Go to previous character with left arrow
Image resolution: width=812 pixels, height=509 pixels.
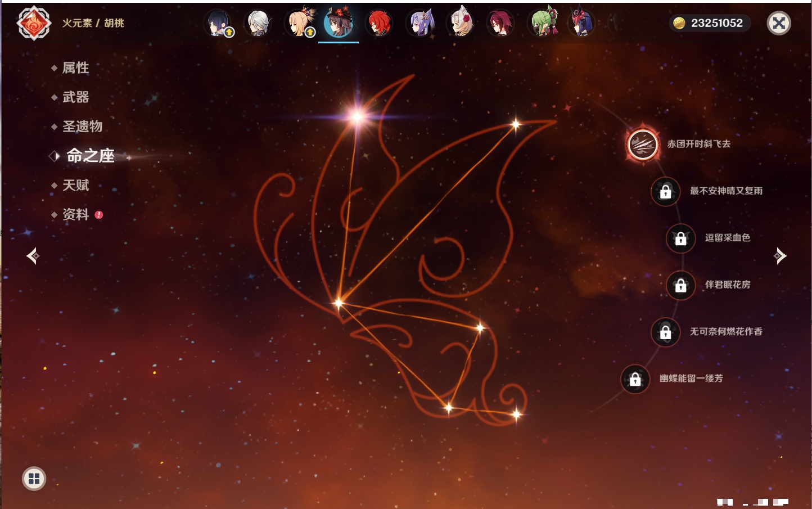point(33,256)
